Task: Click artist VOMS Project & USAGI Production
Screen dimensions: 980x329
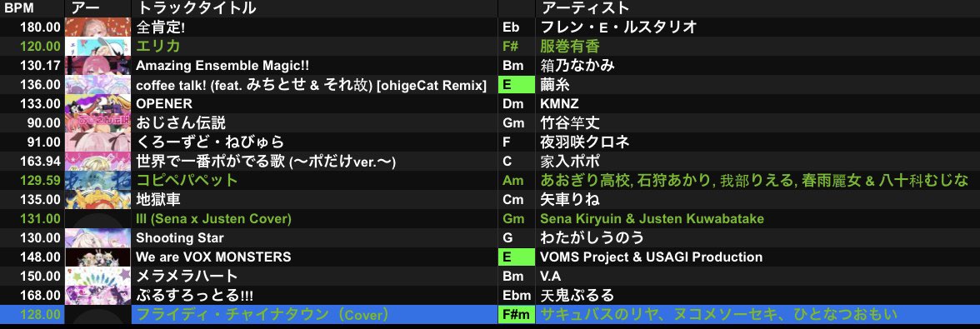Action: point(652,257)
